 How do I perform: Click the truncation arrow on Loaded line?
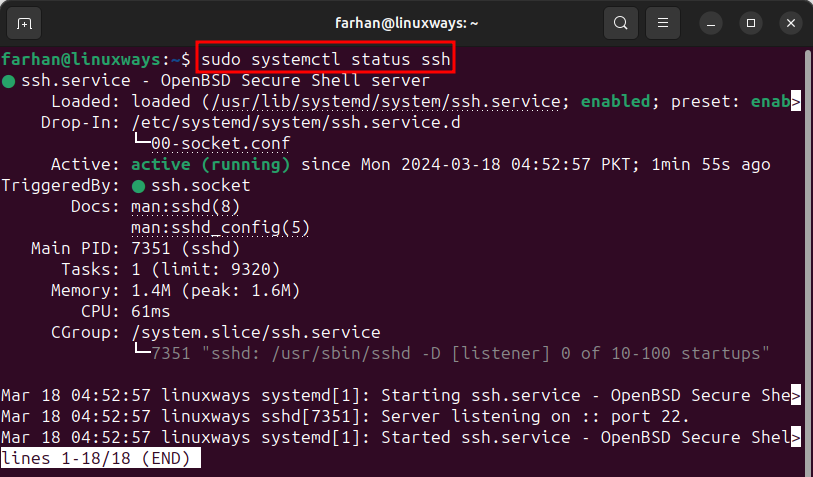(x=796, y=102)
